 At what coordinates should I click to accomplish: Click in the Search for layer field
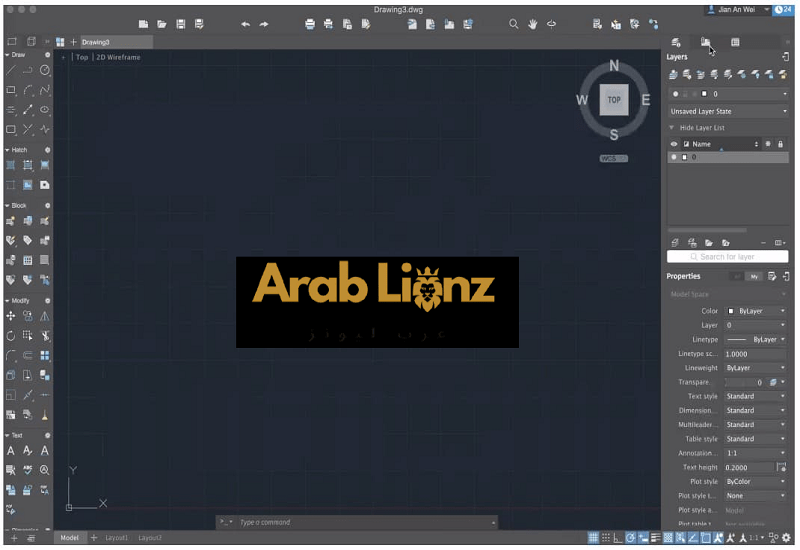tap(728, 257)
